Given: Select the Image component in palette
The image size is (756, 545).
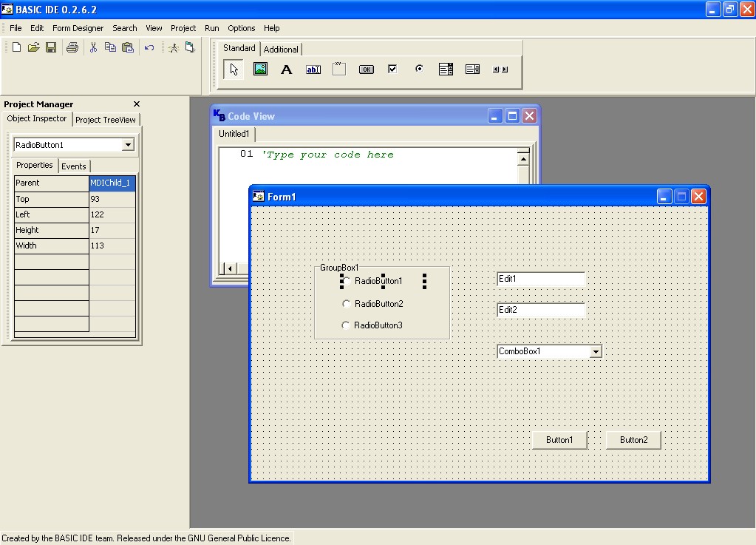Looking at the screenshot, I should pos(260,70).
